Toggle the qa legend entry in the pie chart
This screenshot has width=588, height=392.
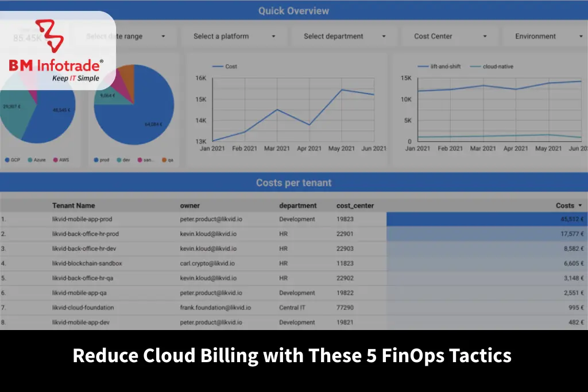[164, 159]
